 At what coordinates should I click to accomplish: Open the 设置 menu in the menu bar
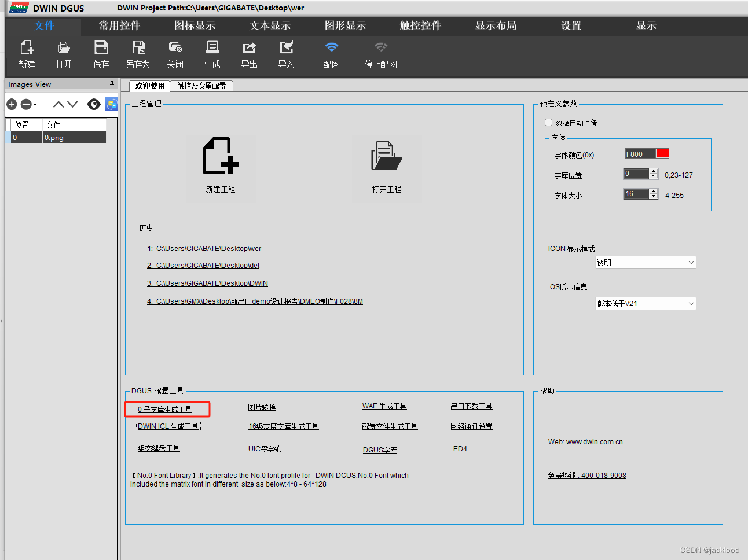pyautogui.click(x=571, y=25)
